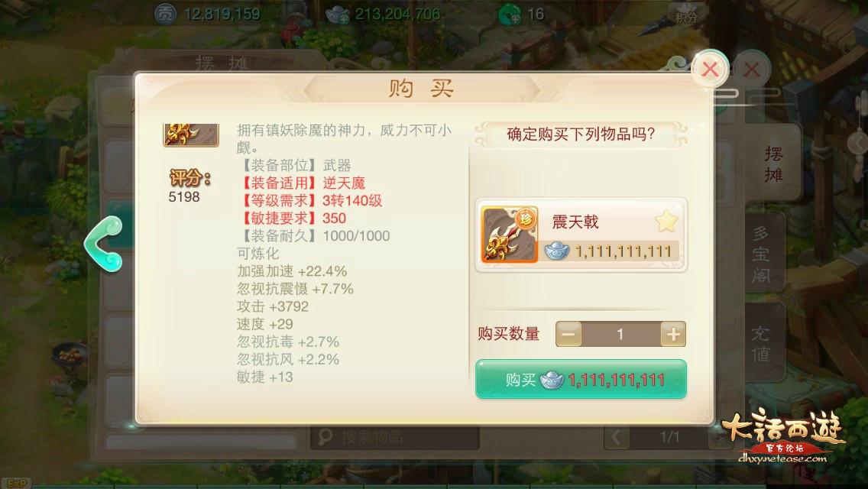Add jade currency using green plus icon
The image size is (868, 489).
510,15
